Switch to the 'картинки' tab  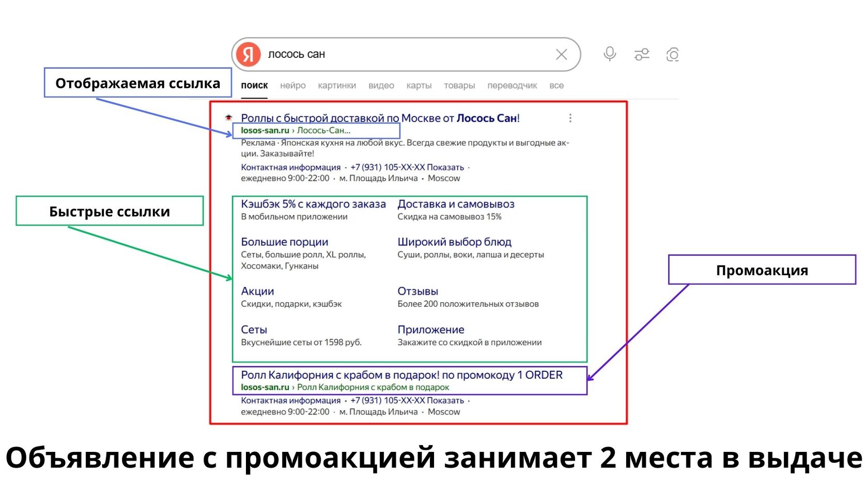tap(337, 86)
